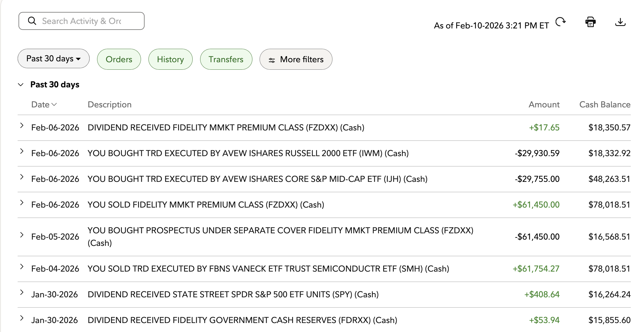Open the print icon
This screenshot has width=644, height=332.
coord(590,22)
